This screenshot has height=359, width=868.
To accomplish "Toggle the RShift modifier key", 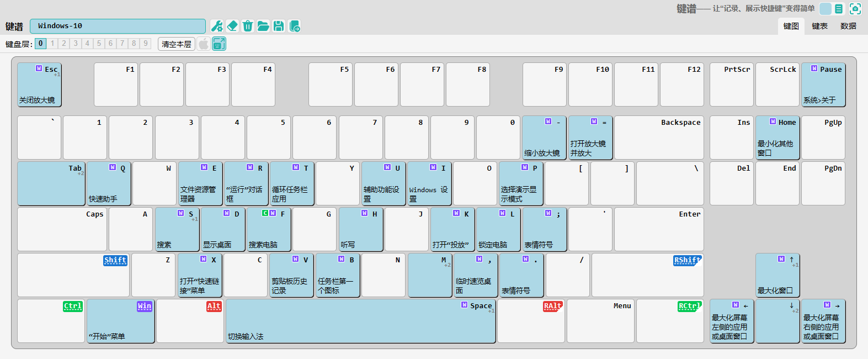I will 688,261.
